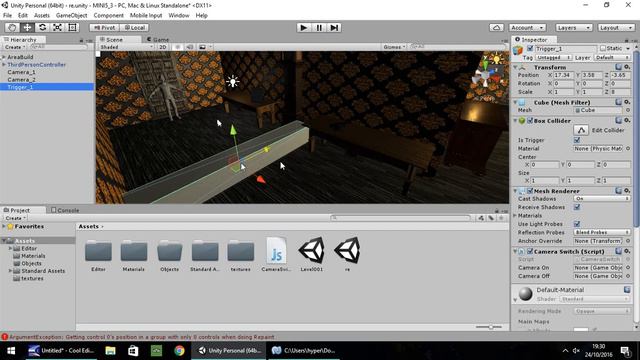The width and height of the screenshot is (640, 360).
Task: Select the re scene asset
Action: tap(347, 254)
